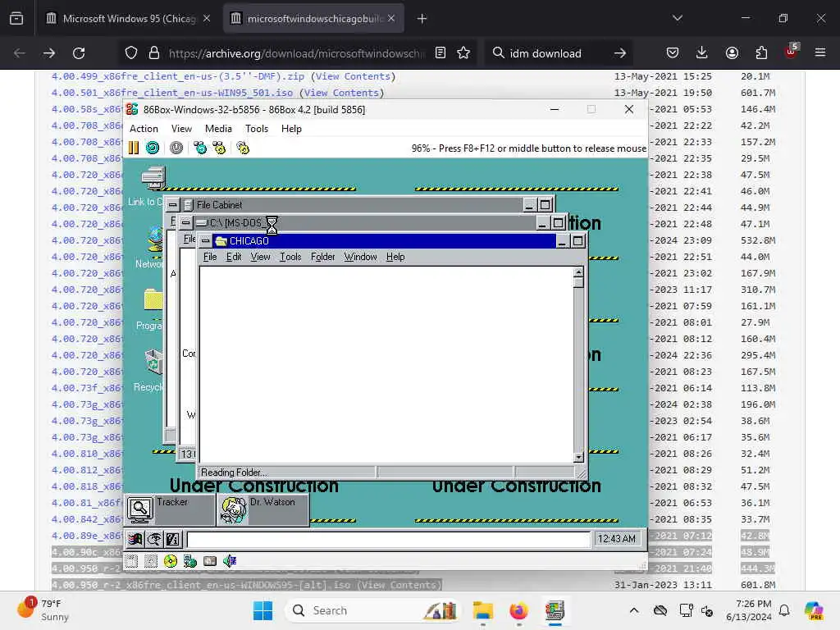Bookmark this page with the star

point(463,53)
